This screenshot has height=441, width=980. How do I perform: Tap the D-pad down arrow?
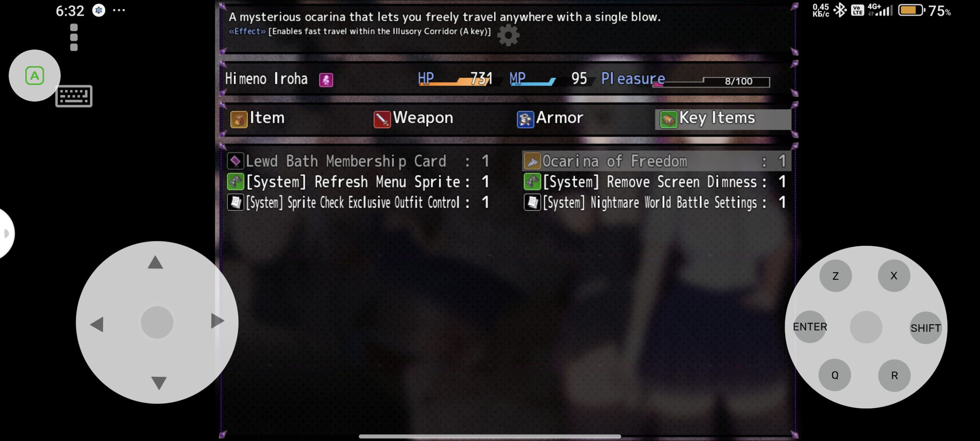(x=159, y=383)
